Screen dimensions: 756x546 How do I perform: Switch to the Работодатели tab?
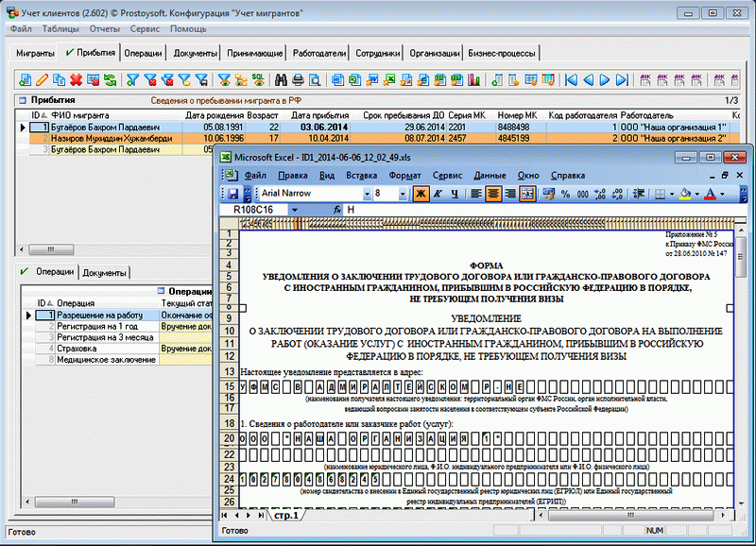coord(319,54)
